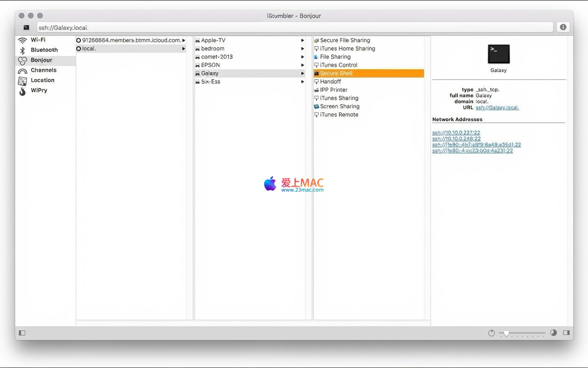Click the Wi-Fi icon in sidebar
The height and width of the screenshot is (368, 588).
click(22, 40)
